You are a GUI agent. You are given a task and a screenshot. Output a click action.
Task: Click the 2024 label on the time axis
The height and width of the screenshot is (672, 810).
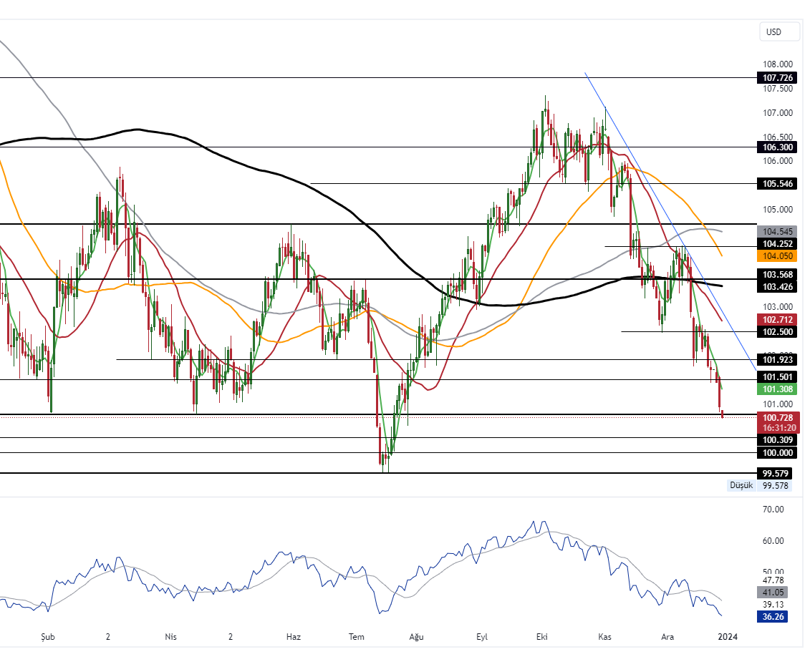coord(729,636)
